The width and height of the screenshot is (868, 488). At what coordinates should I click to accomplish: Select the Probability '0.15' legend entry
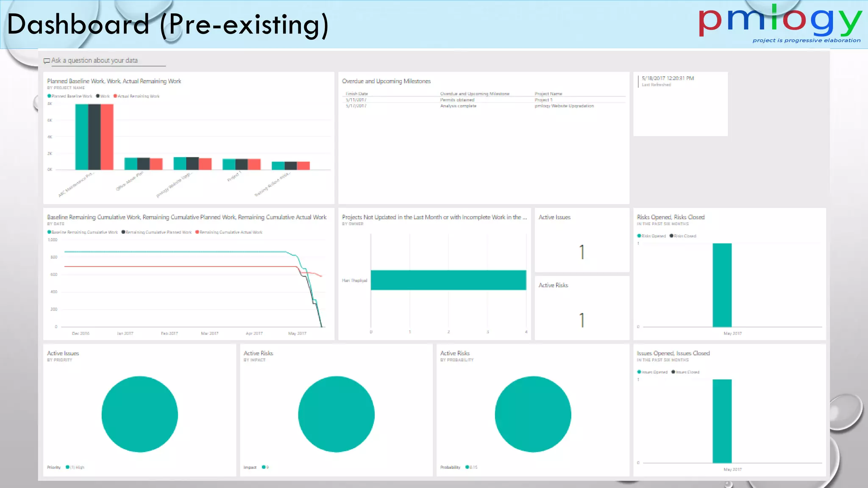tap(471, 467)
